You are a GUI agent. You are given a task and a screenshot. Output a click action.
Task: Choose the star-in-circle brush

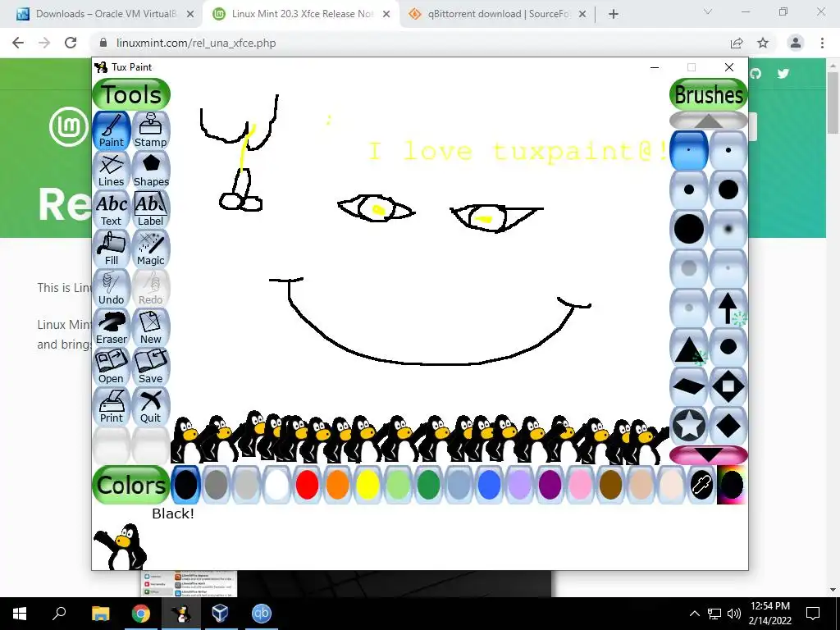coord(689,426)
